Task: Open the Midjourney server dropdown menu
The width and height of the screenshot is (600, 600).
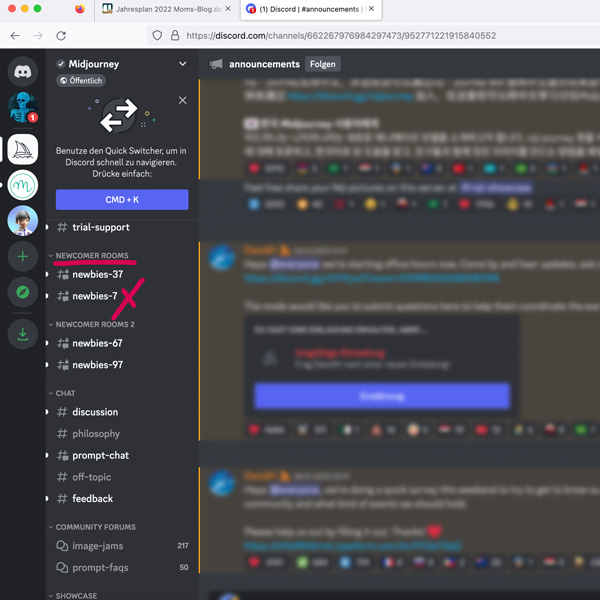Action: (x=183, y=64)
